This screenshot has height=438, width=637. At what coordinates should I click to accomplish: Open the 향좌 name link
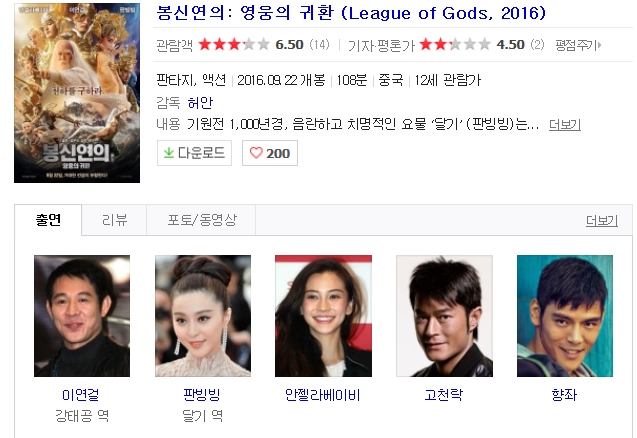click(x=564, y=395)
